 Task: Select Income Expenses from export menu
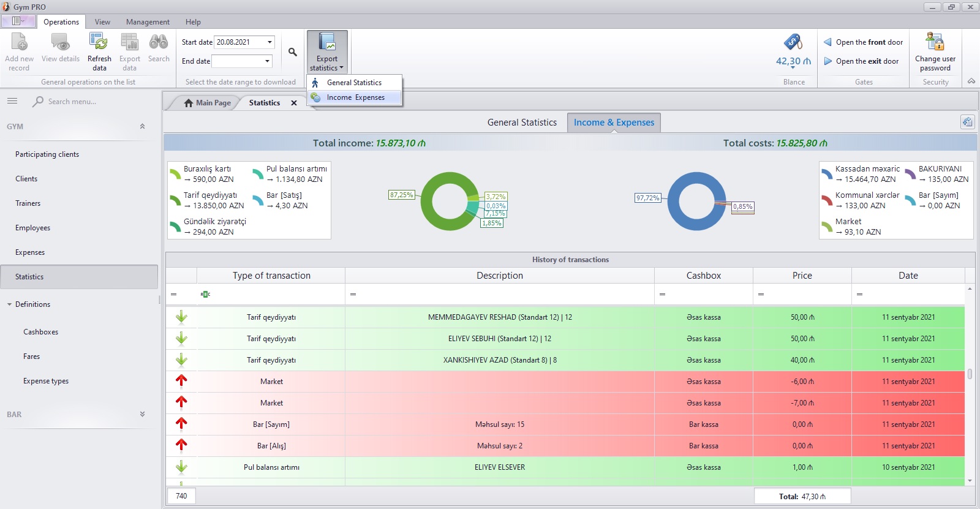[x=355, y=97]
